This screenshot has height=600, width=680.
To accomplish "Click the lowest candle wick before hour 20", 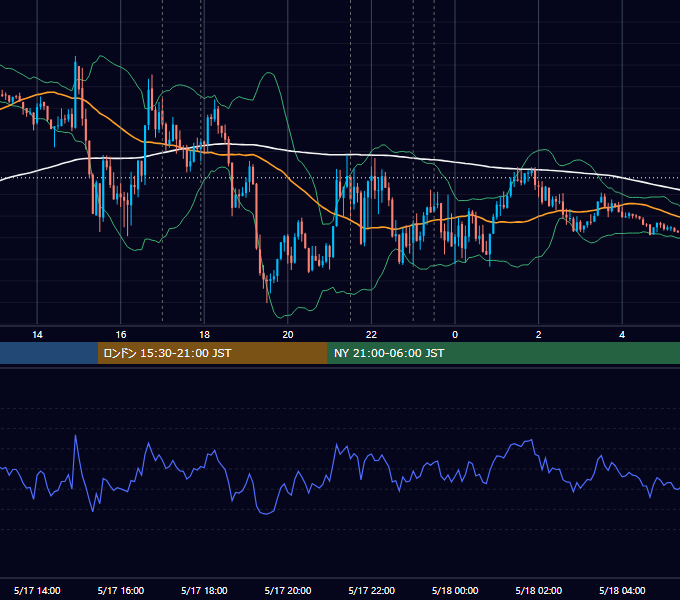I will (x=267, y=288).
